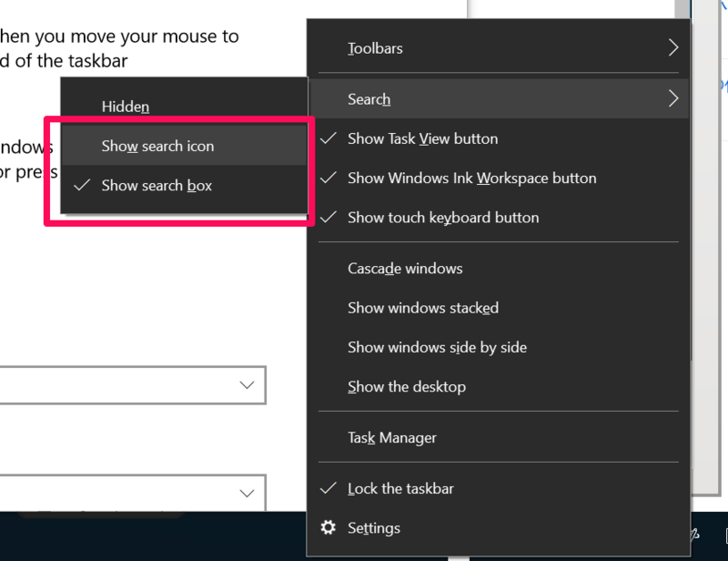The image size is (728, 561).
Task: Select the Show search box option
Action: tap(157, 186)
